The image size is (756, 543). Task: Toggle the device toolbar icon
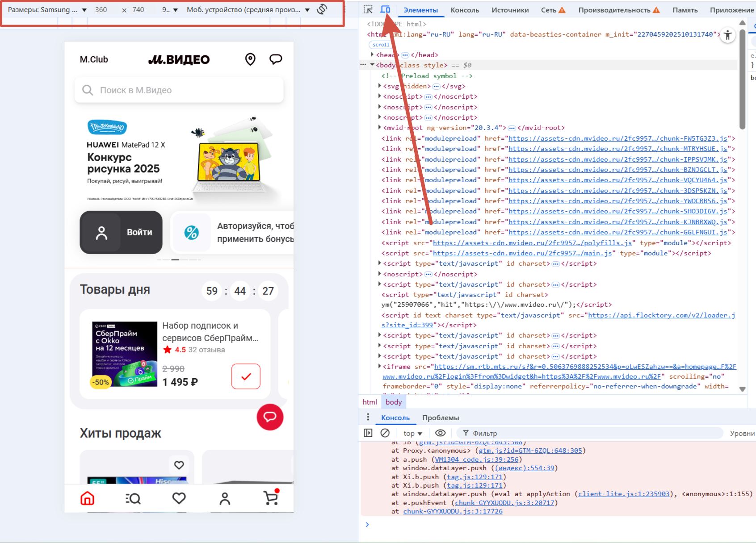pyautogui.click(x=385, y=9)
